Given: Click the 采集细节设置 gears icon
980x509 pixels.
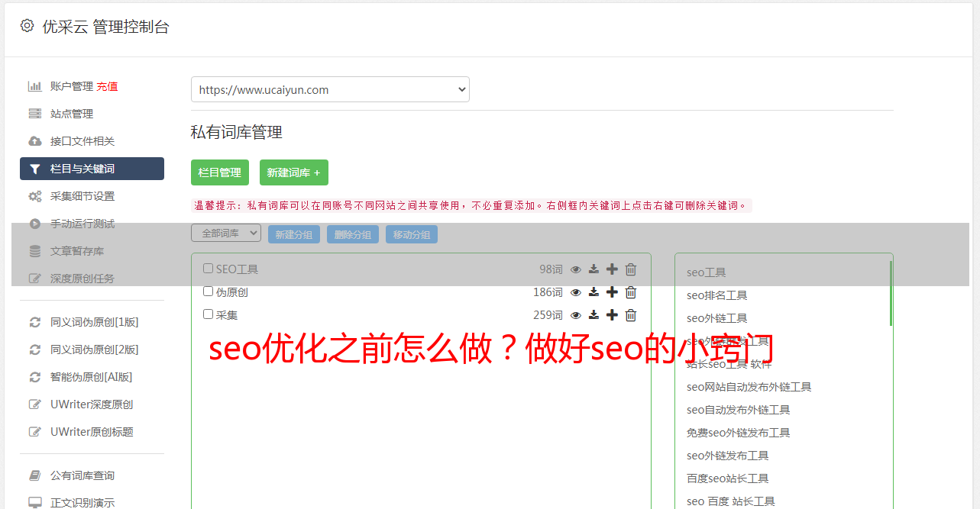Looking at the screenshot, I should pos(35,196).
